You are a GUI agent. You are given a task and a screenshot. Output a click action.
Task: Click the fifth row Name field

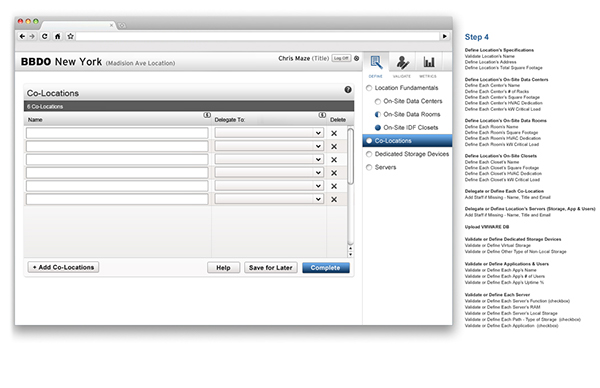[x=117, y=186]
